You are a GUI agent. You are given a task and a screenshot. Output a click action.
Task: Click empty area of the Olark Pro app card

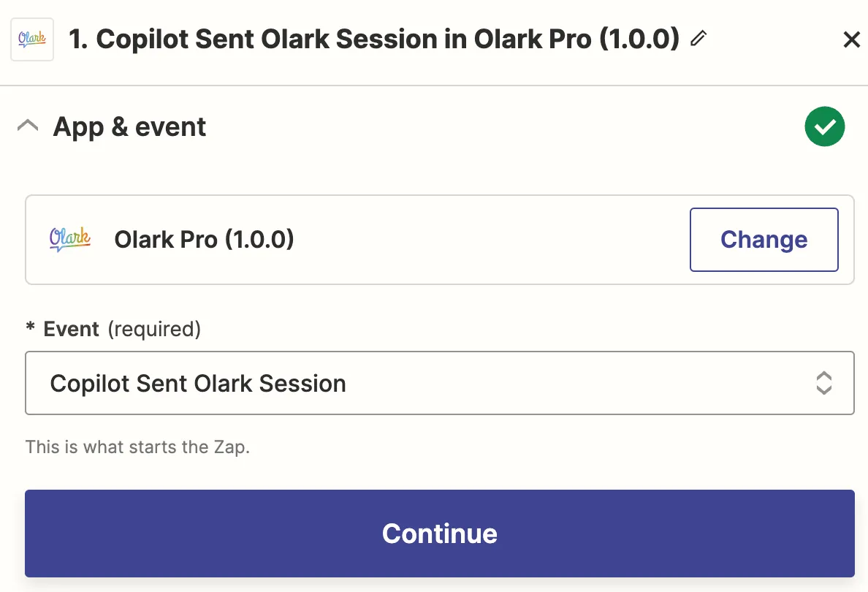(x=492, y=240)
